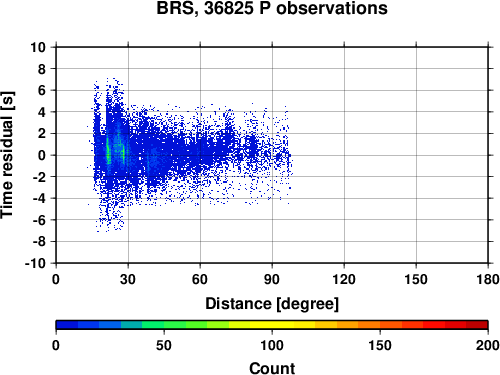Click the colorbar tick label 200
The width and height of the screenshot is (500, 375).
tap(488, 345)
